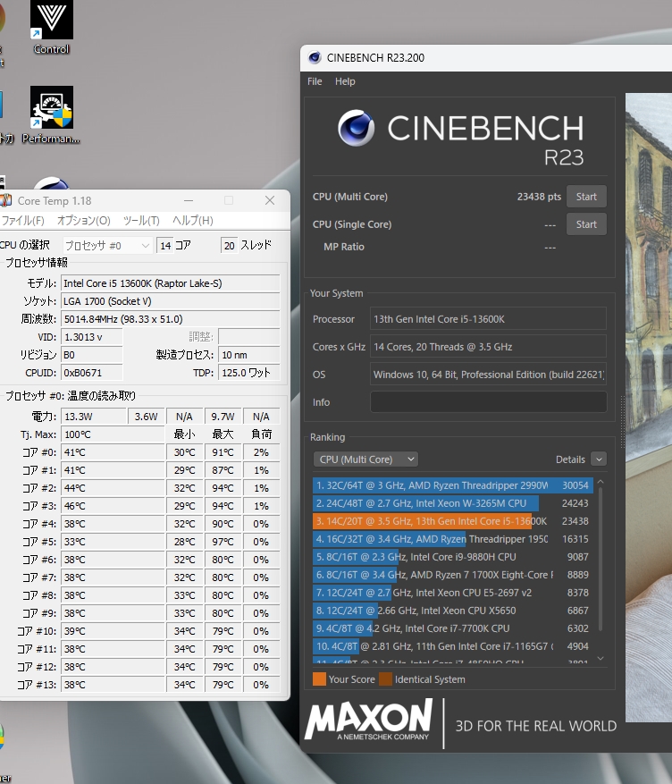The width and height of the screenshot is (672, 784).
Task: Click the LGA 1700 (Socket V) socket field
Action: tap(171, 301)
